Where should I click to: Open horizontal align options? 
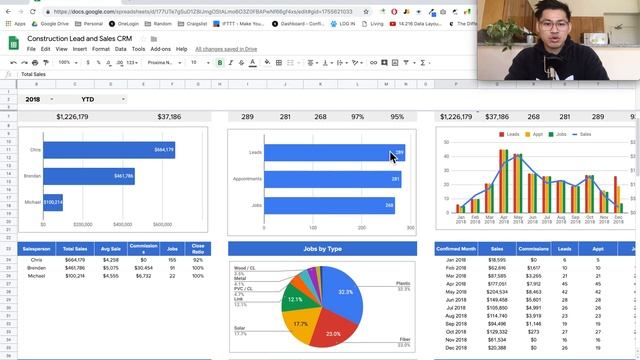click(312, 63)
